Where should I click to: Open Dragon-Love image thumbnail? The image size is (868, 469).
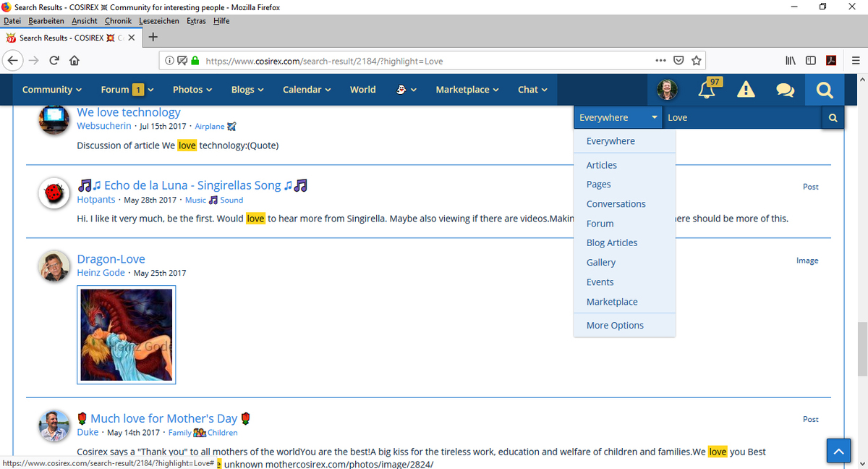pyautogui.click(x=127, y=334)
